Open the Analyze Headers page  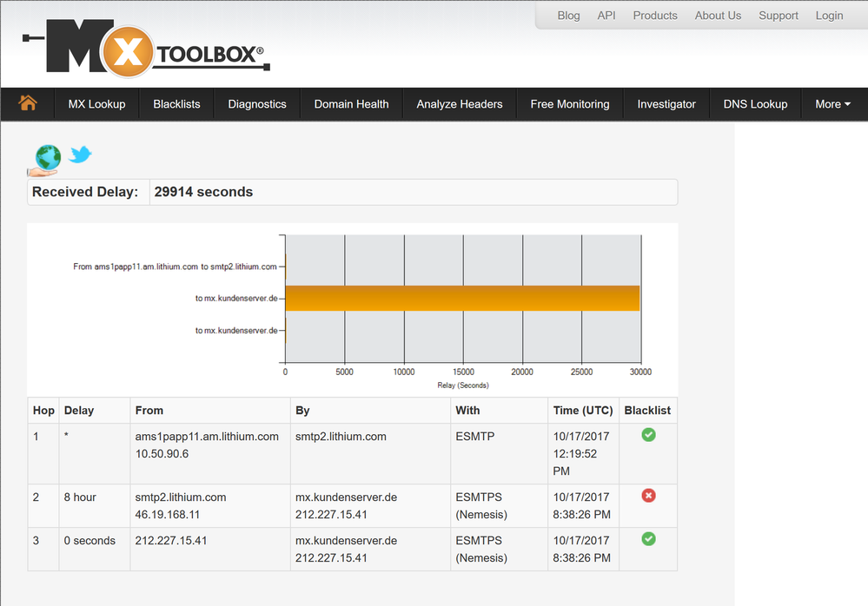click(x=459, y=104)
